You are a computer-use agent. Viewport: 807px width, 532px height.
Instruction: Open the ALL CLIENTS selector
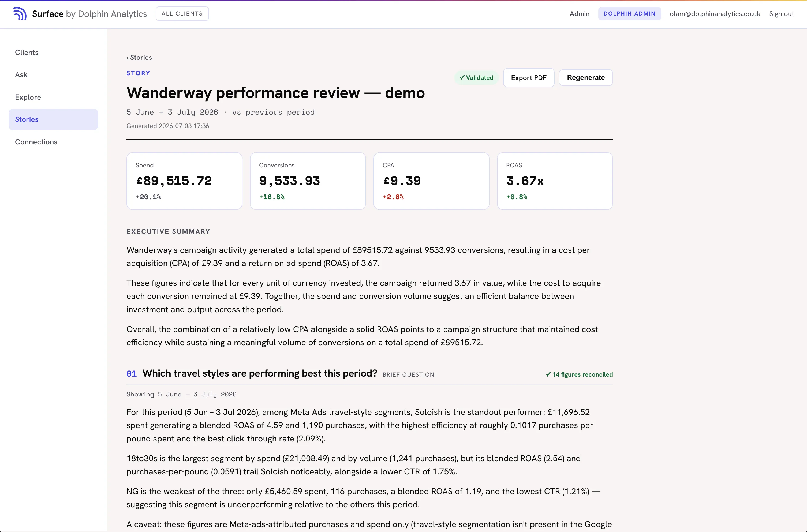point(182,14)
